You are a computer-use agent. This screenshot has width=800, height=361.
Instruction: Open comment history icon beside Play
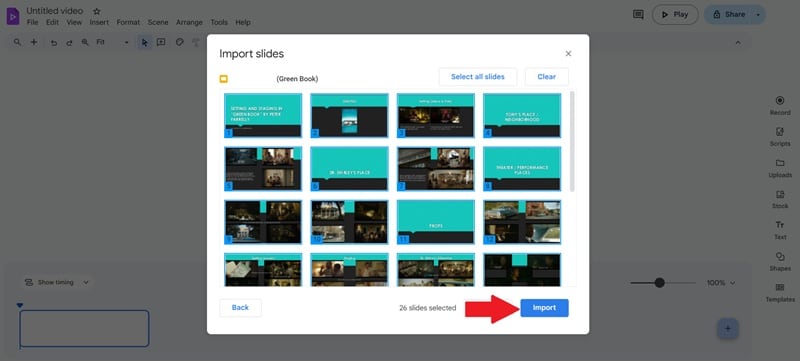[x=638, y=14]
